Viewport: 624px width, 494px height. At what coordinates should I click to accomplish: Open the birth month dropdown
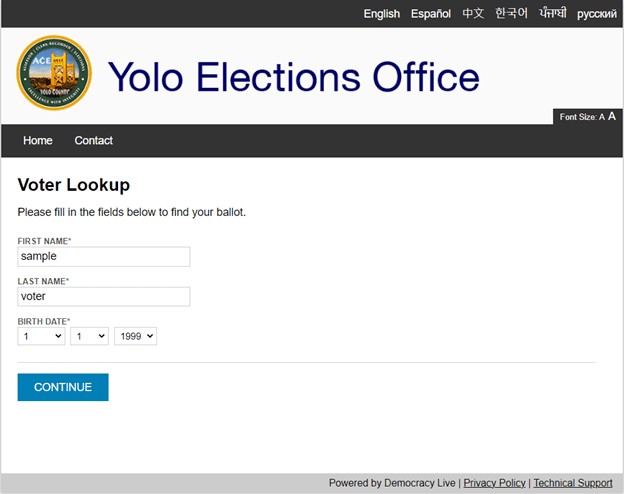41,337
